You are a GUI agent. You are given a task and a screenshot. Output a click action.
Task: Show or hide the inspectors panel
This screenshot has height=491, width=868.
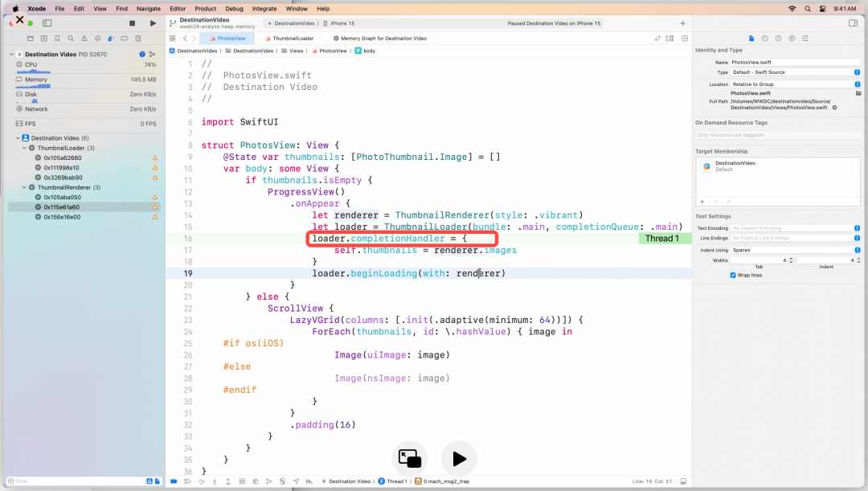[853, 23]
